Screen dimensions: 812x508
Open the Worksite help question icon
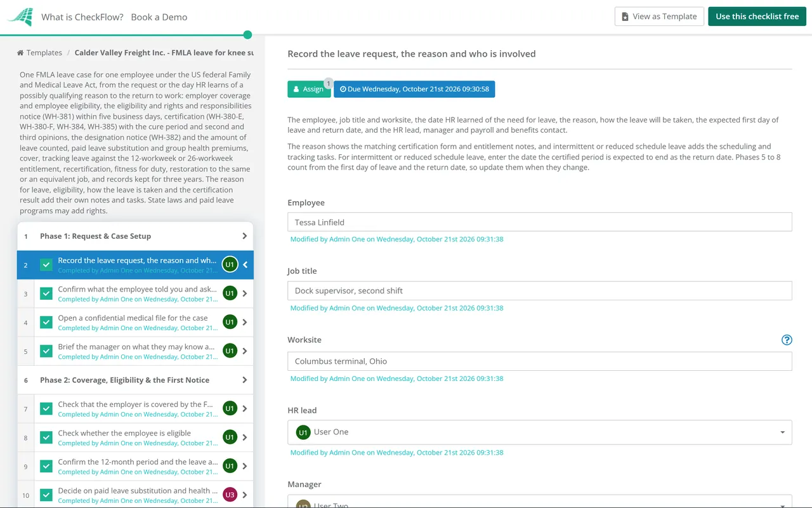[x=787, y=340]
